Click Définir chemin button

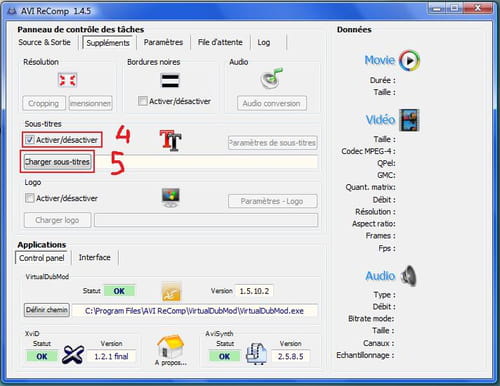coord(47,310)
